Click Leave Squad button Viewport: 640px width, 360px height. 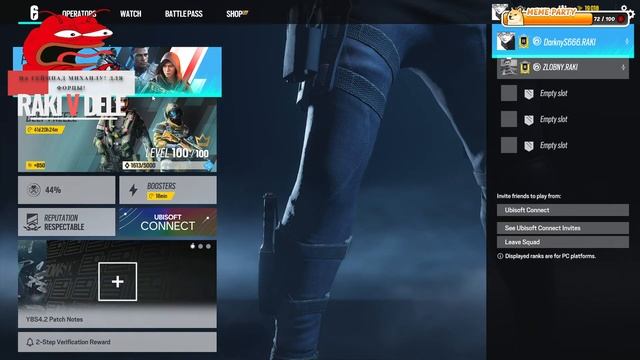click(x=563, y=242)
